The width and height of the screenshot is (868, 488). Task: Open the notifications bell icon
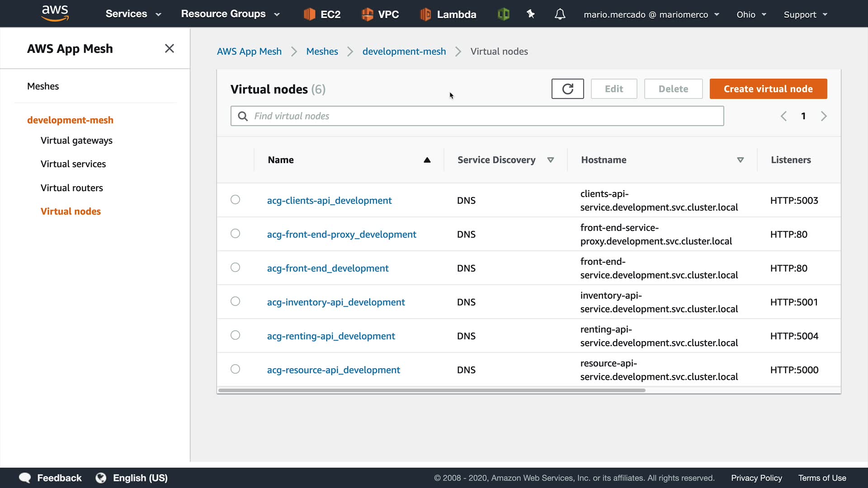pos(560,14)
